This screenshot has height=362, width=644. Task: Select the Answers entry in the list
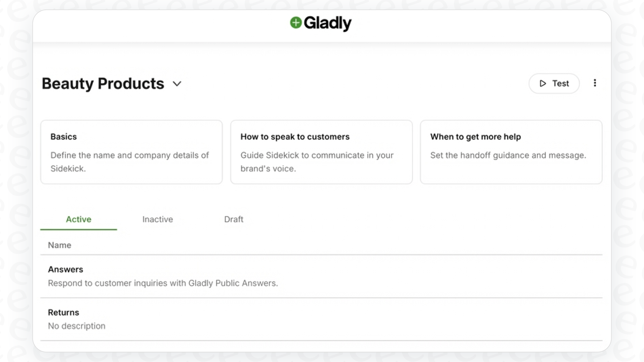click(x=65, y=269)
